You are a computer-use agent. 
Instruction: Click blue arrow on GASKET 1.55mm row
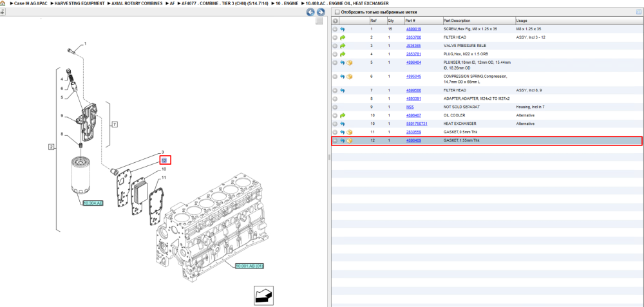pyautogui.click(x=342, y=141)
